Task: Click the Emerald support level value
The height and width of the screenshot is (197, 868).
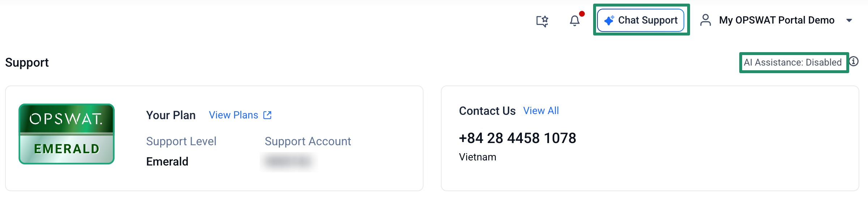Action: coord(167,162)
